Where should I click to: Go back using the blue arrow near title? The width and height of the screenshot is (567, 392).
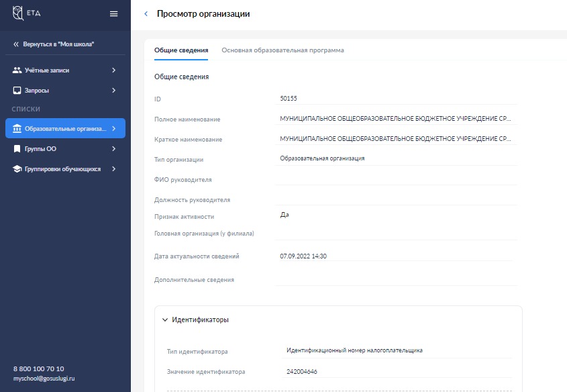146,13
